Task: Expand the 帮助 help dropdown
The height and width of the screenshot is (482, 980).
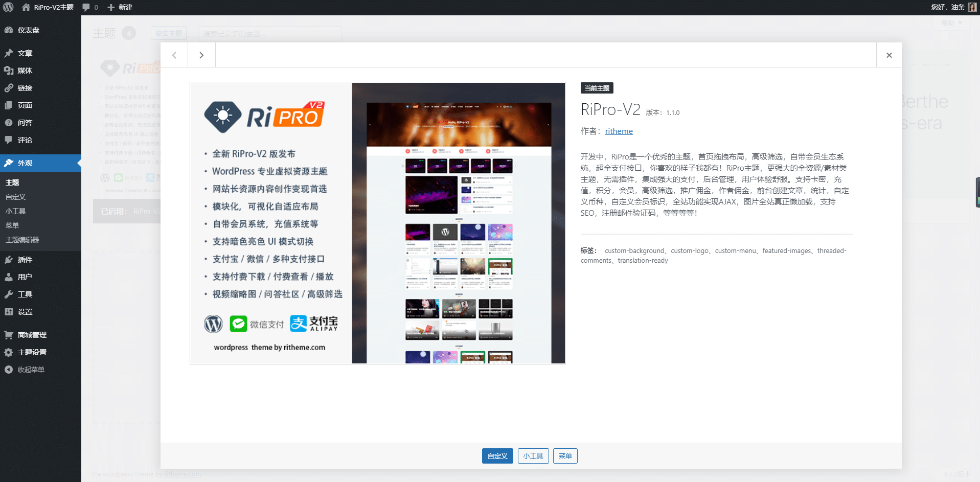Action: pyautogui.click(x=951, y=23)
